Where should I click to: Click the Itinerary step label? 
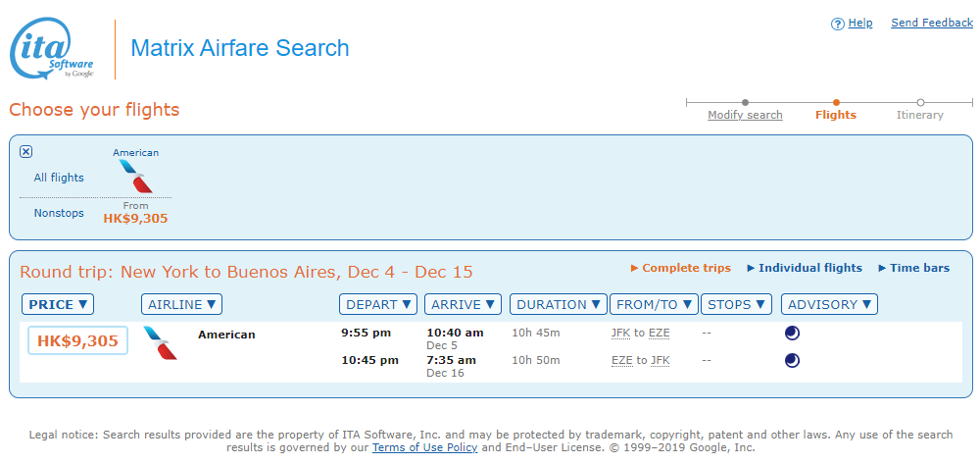click(x=920, y=115)
